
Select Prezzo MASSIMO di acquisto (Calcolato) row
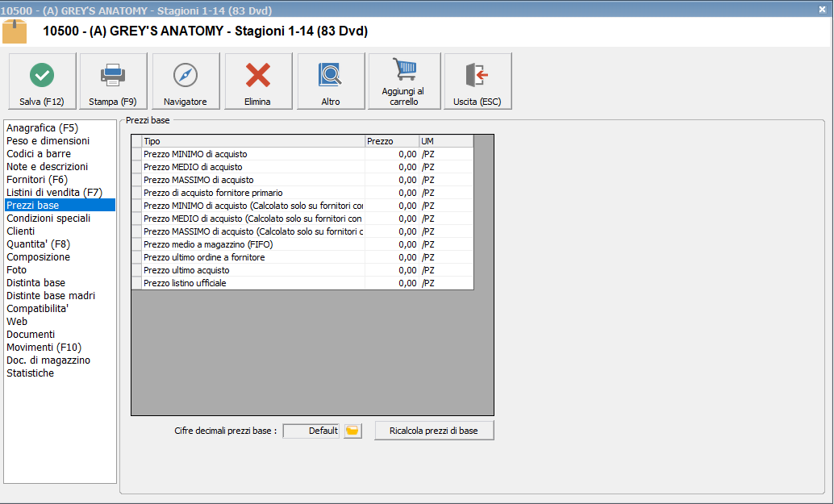click(302, 231)
